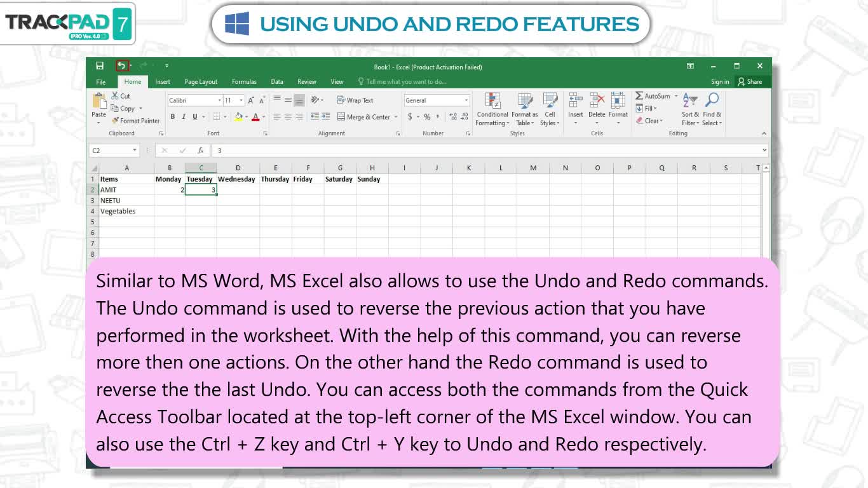868x488 pixels.
Task: Click the Insert cells icon
Action: pos(575,100)
